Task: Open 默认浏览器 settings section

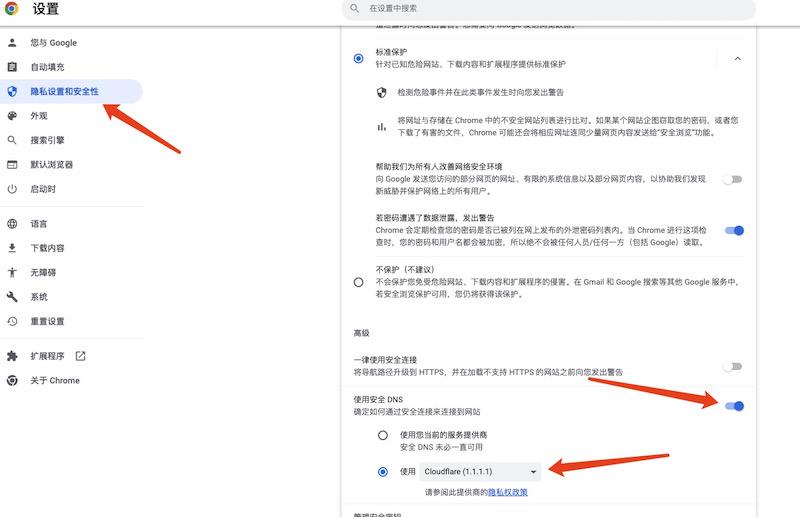Action: pos(71,164)
